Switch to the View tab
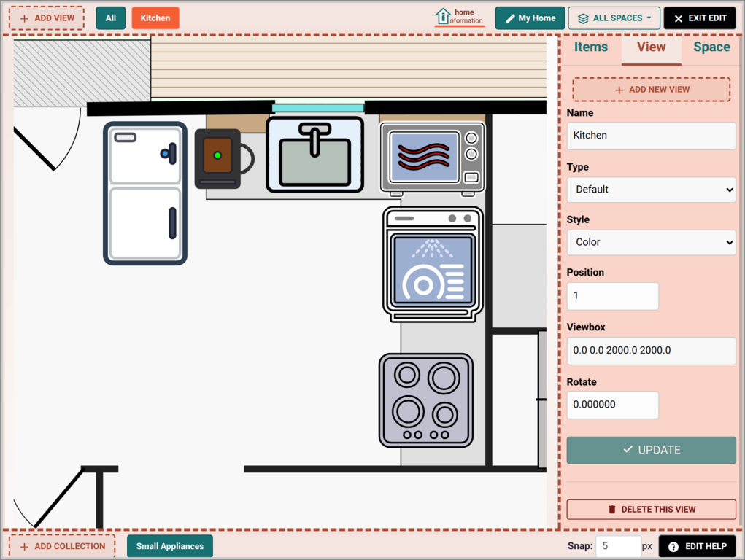This screenshot has height=560, width=745. tap(651, 47)
